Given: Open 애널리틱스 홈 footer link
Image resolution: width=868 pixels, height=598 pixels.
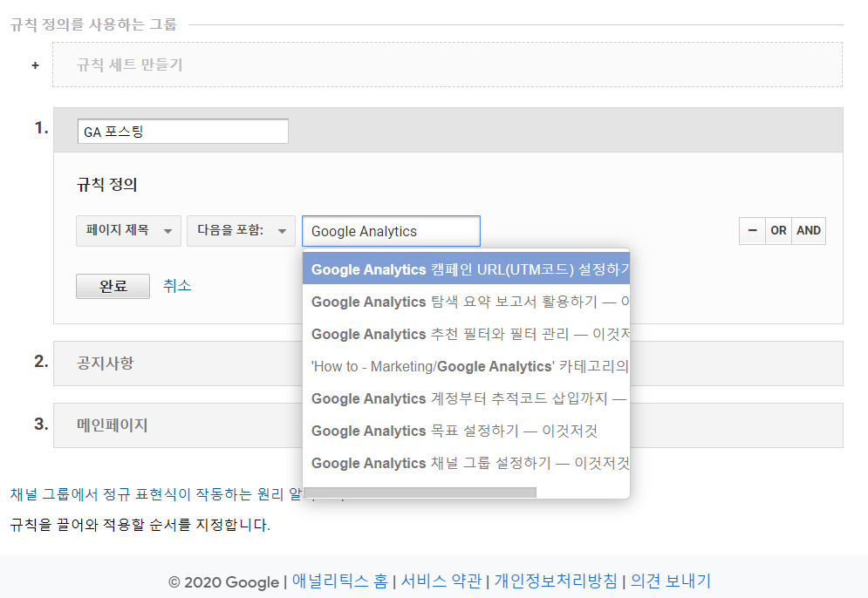Looking at the screenshot, I should coord(340,581).
